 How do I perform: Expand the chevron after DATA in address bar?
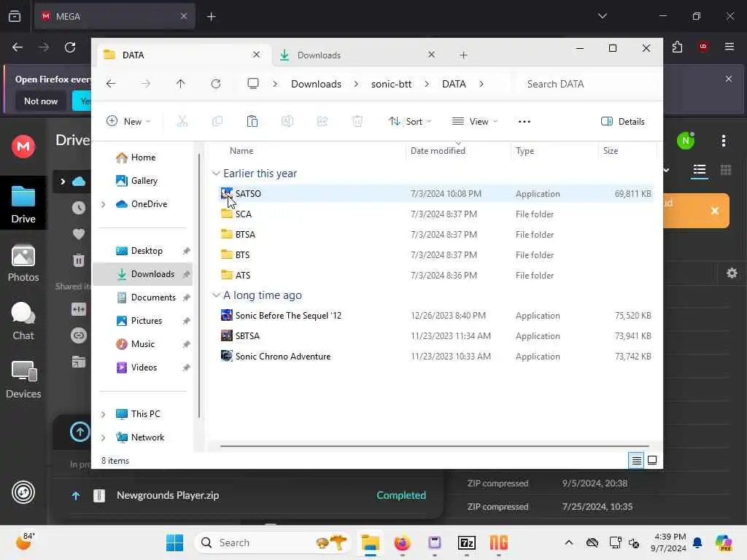pyautogui.click(x=481, y=84)
